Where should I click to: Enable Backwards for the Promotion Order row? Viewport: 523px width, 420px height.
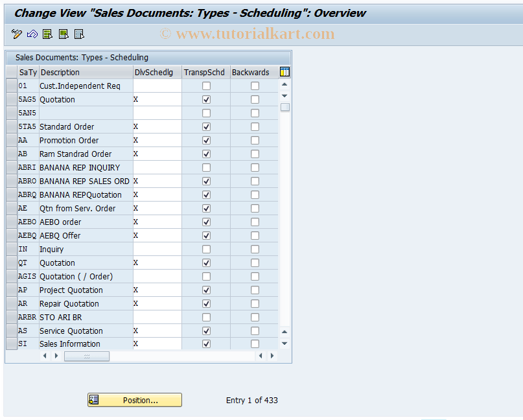click(x=254, y=140)
